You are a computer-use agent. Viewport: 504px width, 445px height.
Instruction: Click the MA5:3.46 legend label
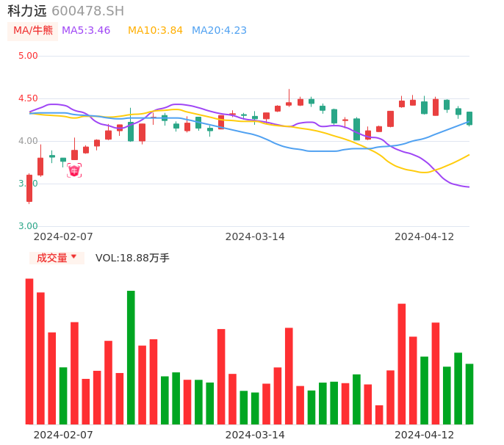click(86, 31)
